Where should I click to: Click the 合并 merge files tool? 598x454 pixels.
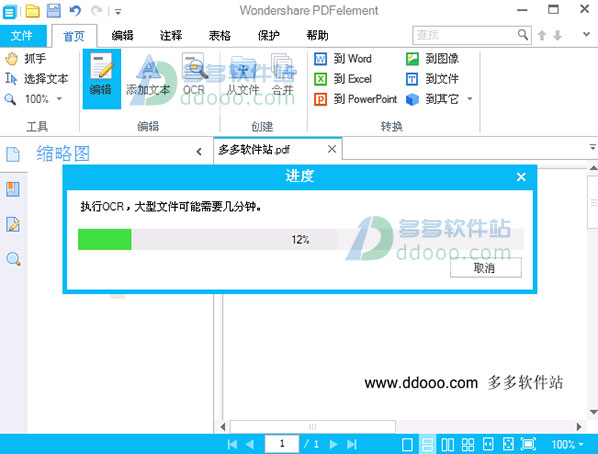pos(282,75)
